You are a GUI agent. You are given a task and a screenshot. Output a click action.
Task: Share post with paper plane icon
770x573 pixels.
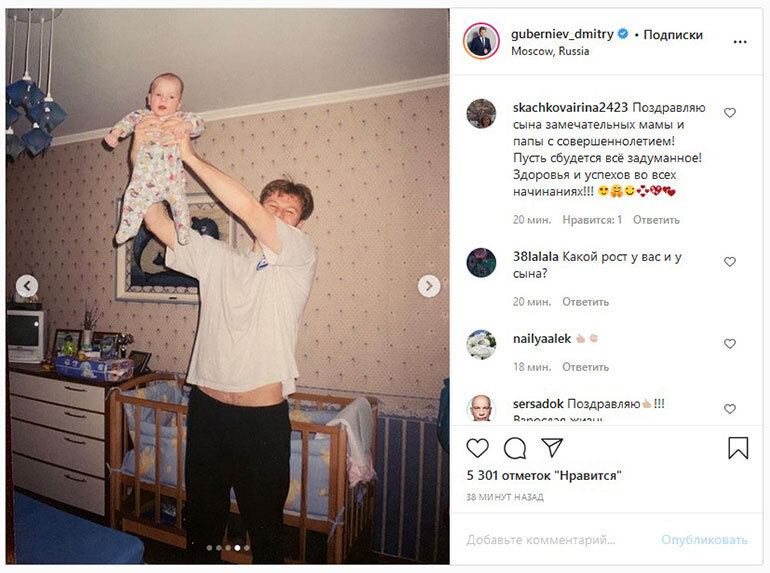552,447
